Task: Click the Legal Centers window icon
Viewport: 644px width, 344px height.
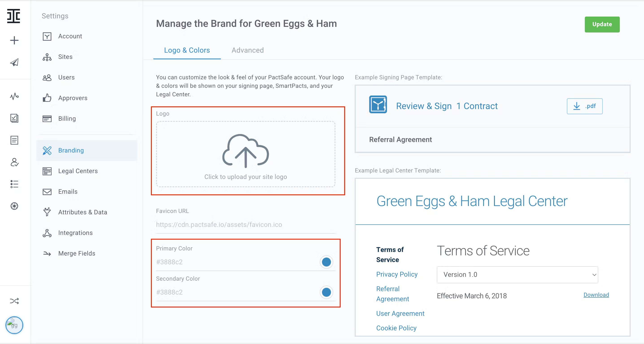Action: coord(47,171)
